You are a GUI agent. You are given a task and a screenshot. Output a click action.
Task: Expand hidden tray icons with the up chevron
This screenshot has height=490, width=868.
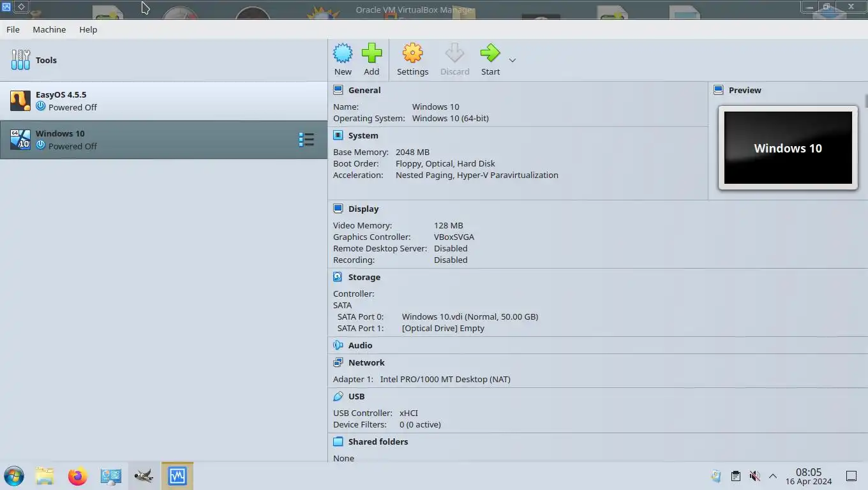click(x=773, y=476)
